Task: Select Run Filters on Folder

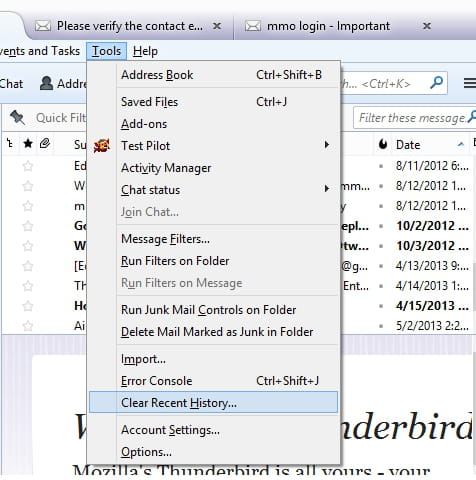Action: coord(213,261)
